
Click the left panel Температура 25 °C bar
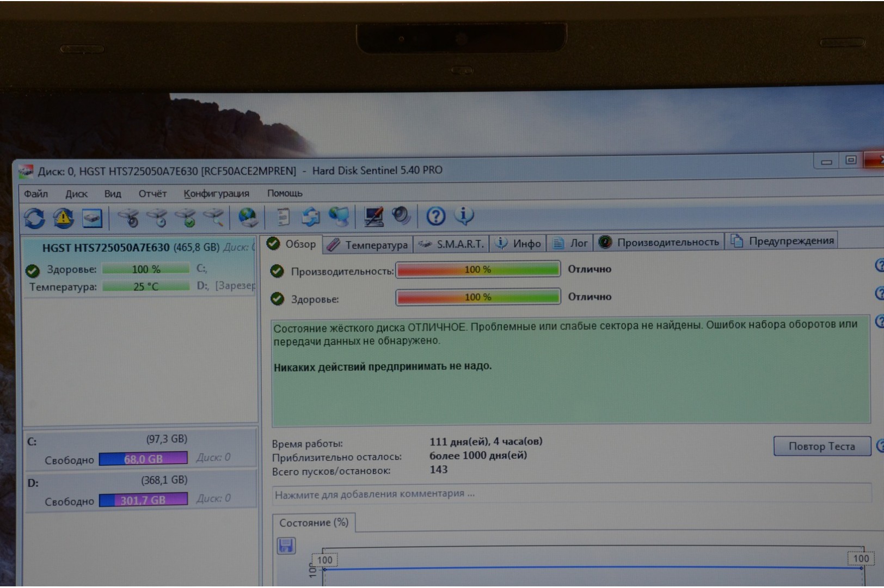coord(146,286)
